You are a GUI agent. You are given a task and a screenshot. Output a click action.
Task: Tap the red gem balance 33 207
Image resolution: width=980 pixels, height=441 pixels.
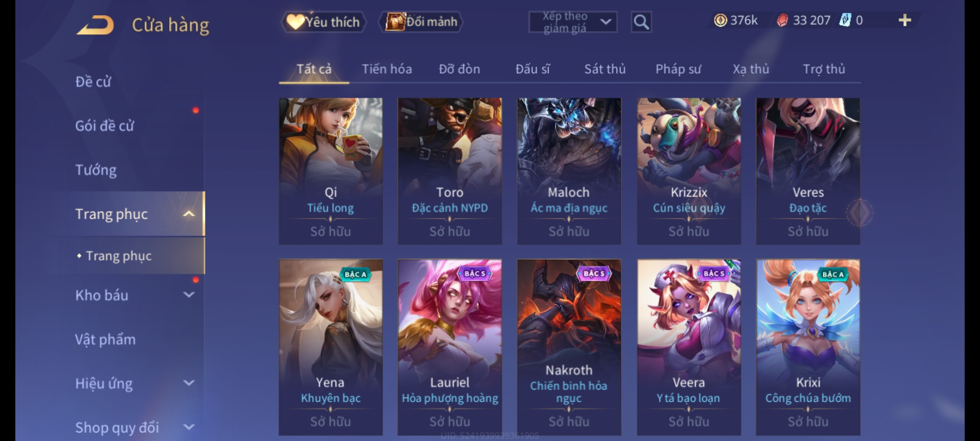803,20
